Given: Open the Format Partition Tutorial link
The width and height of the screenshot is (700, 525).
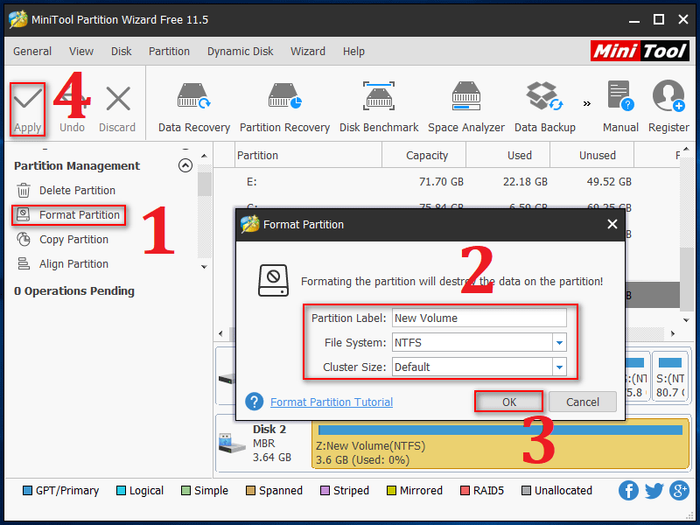Looking at the screenshot, I should pos(331,402).
